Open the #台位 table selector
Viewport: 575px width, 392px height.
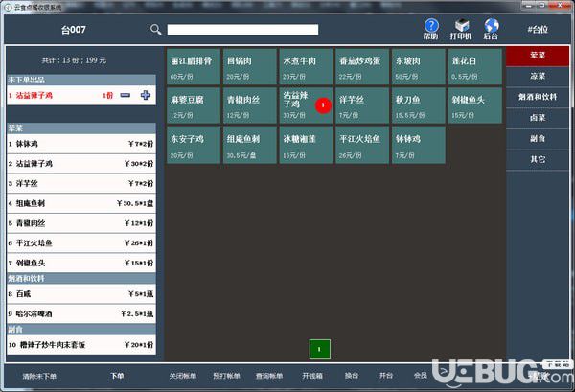(x=538, y=30)
